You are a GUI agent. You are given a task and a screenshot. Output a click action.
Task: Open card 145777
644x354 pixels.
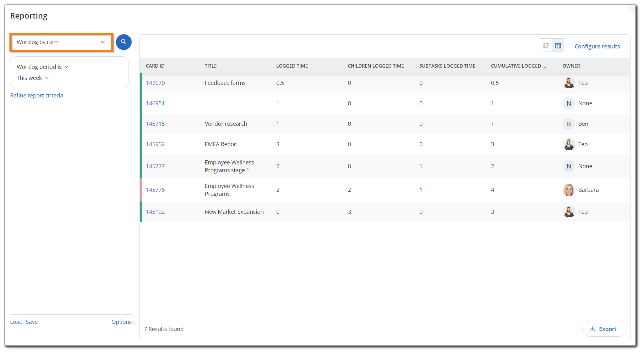point(155,166)
